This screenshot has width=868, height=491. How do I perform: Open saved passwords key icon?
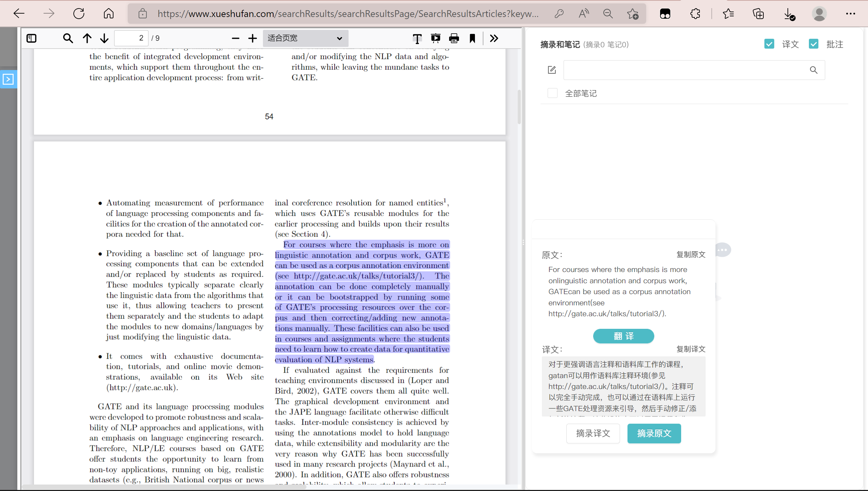(559, 14)
